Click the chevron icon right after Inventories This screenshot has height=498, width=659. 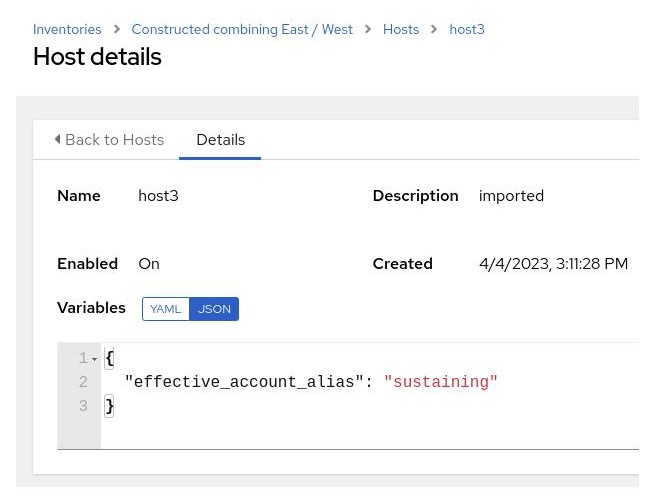click(116, 30)
